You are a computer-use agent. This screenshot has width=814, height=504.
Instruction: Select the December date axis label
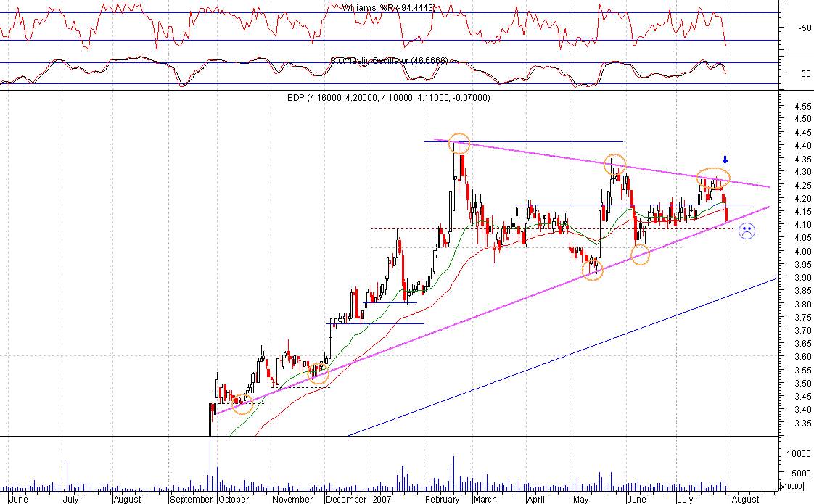coord(346,499)
